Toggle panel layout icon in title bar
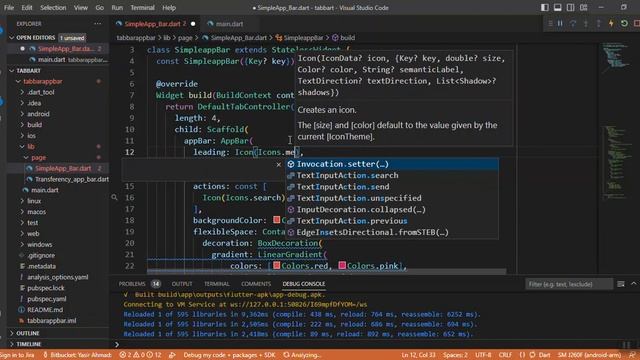Image resolution: width=640 pixels, height=360 pixels. (x=558, y=7)
